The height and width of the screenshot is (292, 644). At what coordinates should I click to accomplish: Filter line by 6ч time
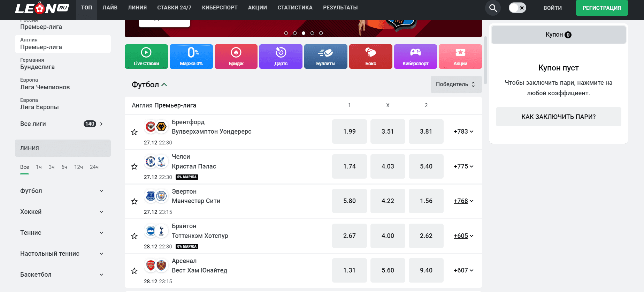point(64,167)
